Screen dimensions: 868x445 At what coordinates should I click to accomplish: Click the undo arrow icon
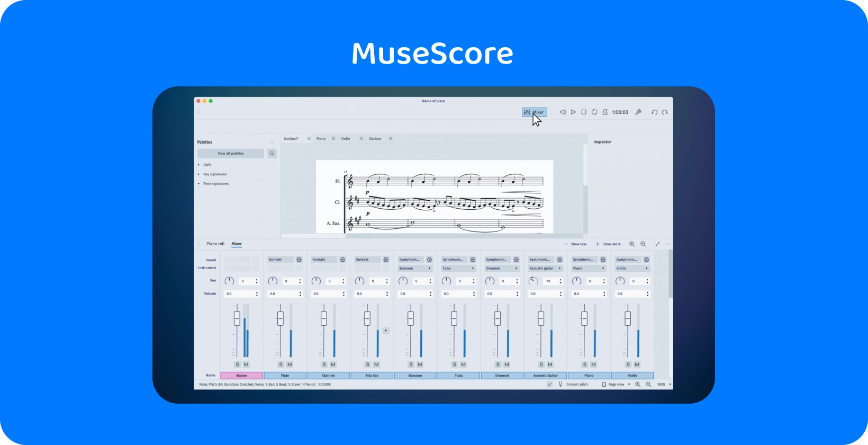pos(654,112)
